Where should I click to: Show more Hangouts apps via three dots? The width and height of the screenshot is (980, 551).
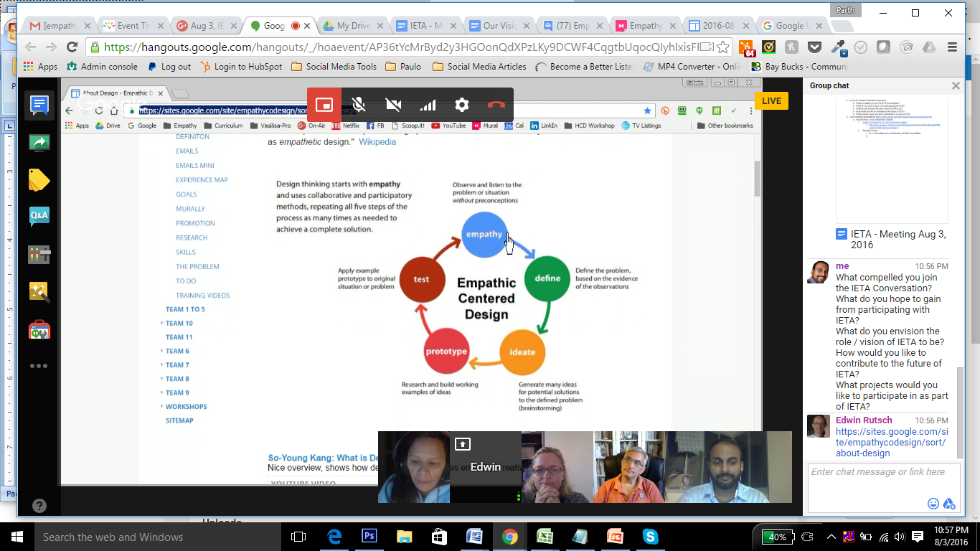tap(39, 366)
